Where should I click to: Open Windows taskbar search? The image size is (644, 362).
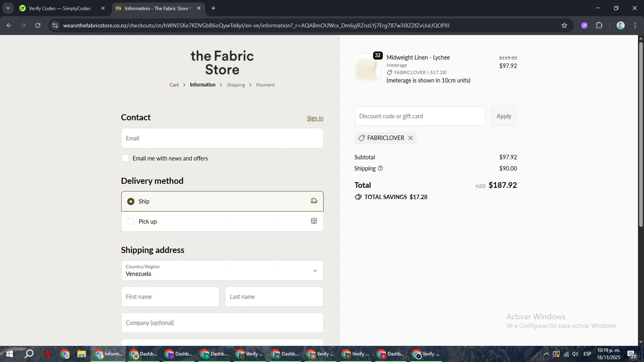pos(29,354)
